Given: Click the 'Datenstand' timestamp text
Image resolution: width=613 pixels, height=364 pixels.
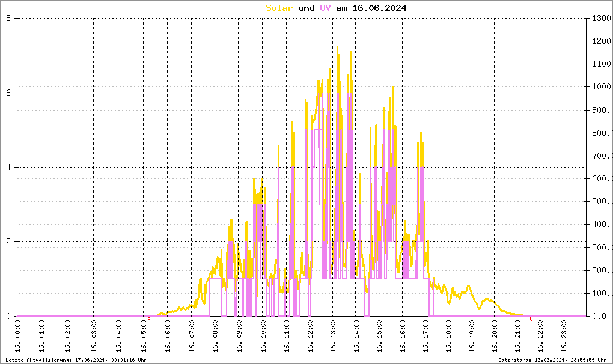Looking at the screenshot, I should click(x=552, y=360).
